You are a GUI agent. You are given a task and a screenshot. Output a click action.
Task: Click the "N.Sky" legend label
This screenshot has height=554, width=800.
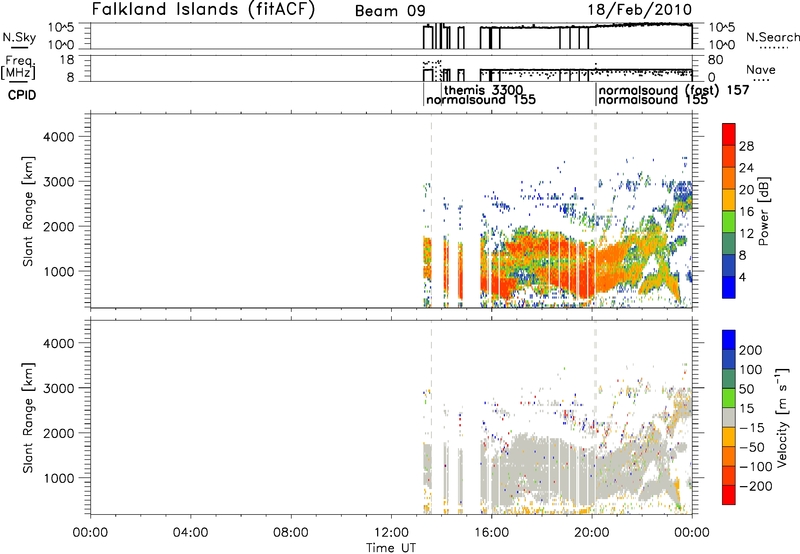19,37
